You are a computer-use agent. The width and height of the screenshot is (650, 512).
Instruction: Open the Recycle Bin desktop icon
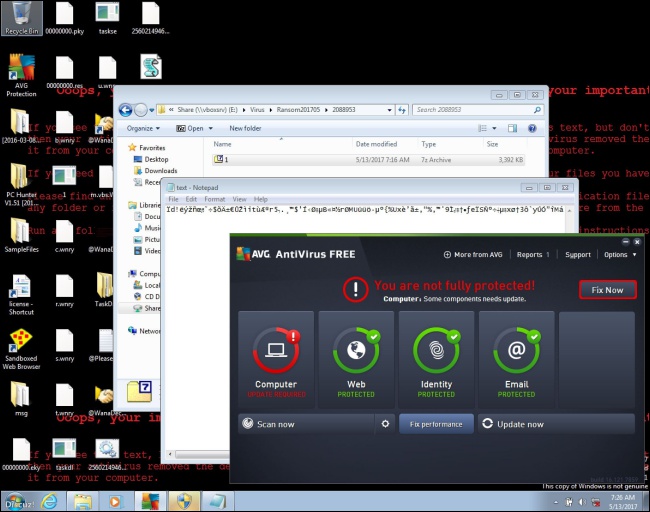pos(22,18)
